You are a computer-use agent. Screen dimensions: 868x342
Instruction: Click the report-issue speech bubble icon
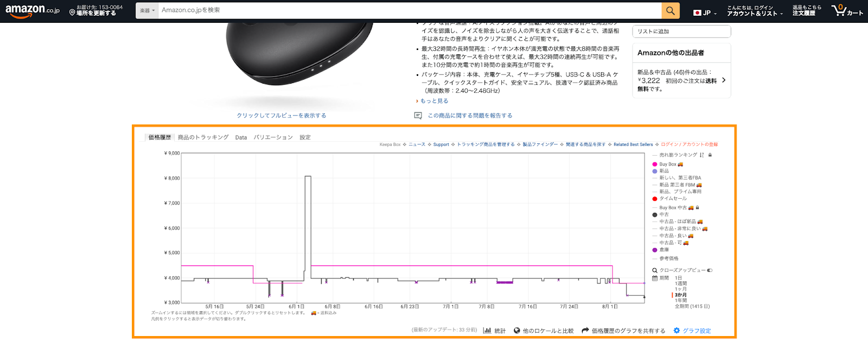pyautogui.click(x=418, y=116)
